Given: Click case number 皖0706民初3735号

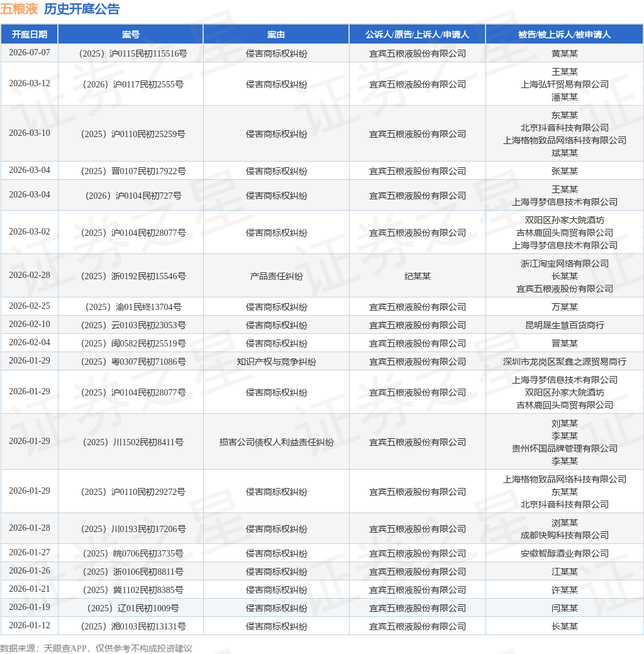Looking at the screenshot, I should click(x=133, y=553).
